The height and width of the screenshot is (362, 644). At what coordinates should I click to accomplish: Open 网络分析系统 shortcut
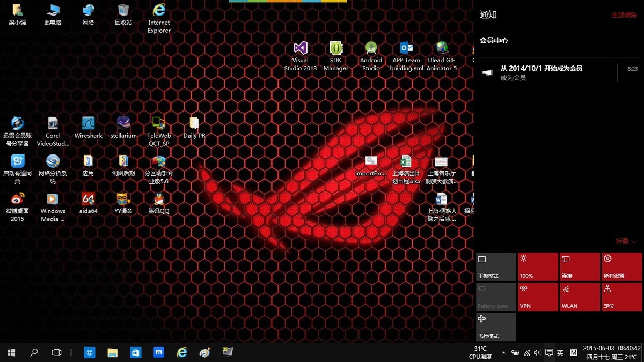click(53, 169)
